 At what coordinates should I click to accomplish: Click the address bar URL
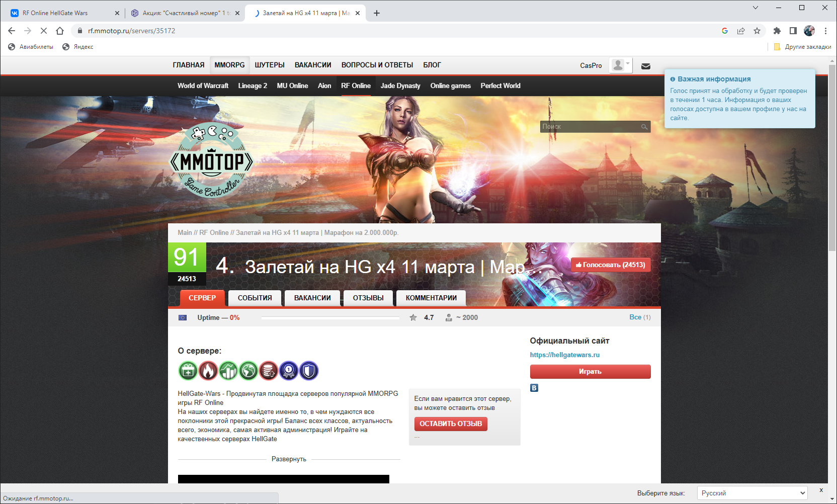click(131, 31)
